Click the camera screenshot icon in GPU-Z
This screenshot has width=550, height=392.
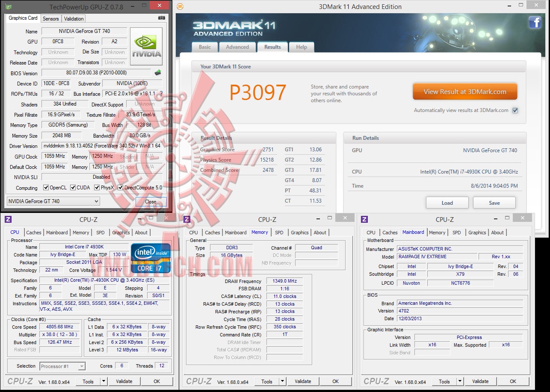tap(162, 18)
